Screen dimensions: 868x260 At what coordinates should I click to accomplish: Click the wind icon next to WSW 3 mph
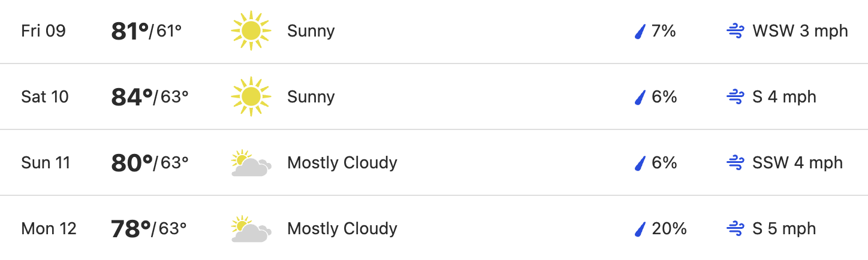pos(735,31)
